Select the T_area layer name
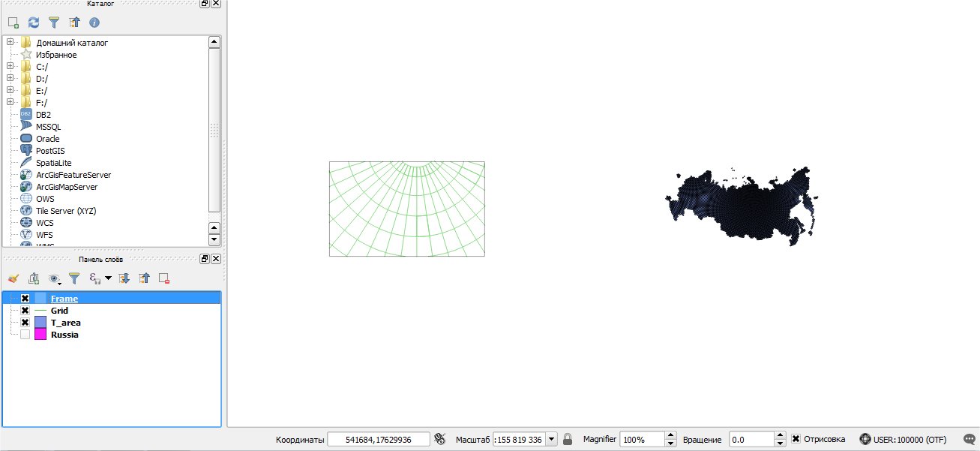 pyautogui.click(x=66, y=323)
